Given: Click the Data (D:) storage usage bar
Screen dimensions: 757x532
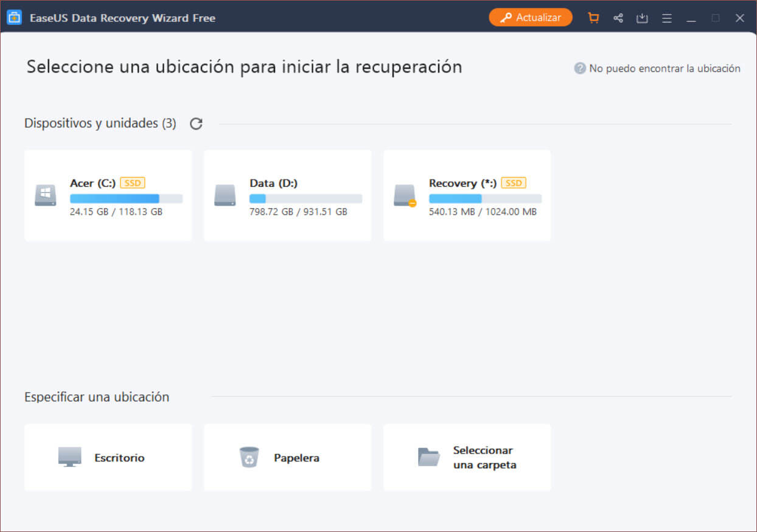Looking at the screenshot, I should (x=305, y=198).
